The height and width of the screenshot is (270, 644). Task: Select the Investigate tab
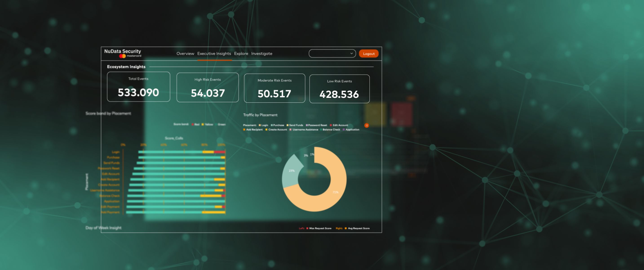261,54
